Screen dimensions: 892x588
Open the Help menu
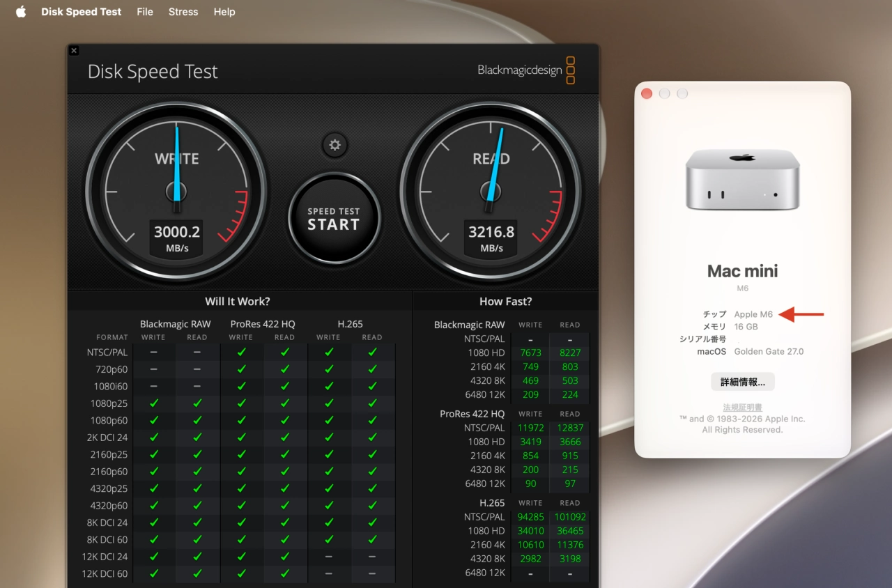224,12
